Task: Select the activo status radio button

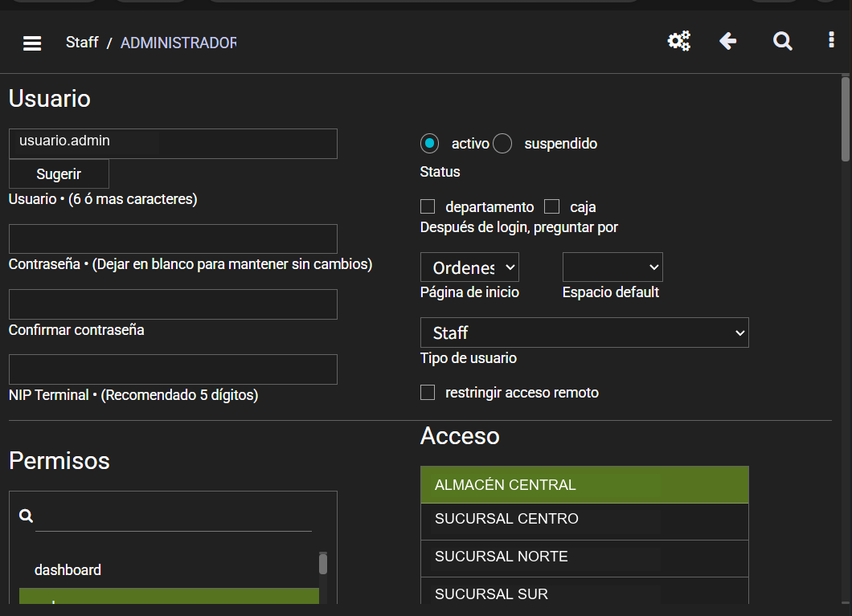Action: [429, 143]
